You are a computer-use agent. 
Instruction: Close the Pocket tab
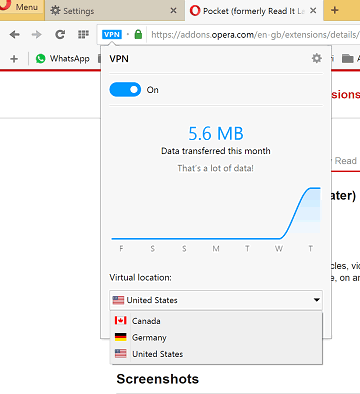pyautogui.click(x=313, y=11)
